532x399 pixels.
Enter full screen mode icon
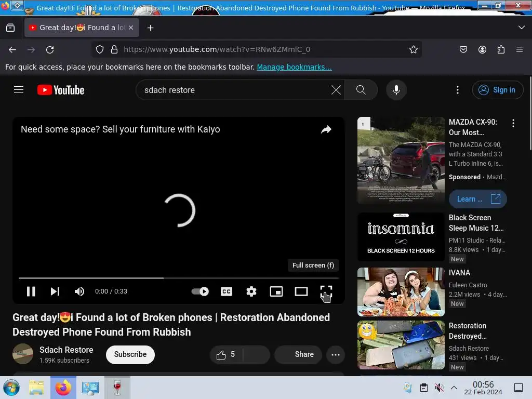click(326, 291)
